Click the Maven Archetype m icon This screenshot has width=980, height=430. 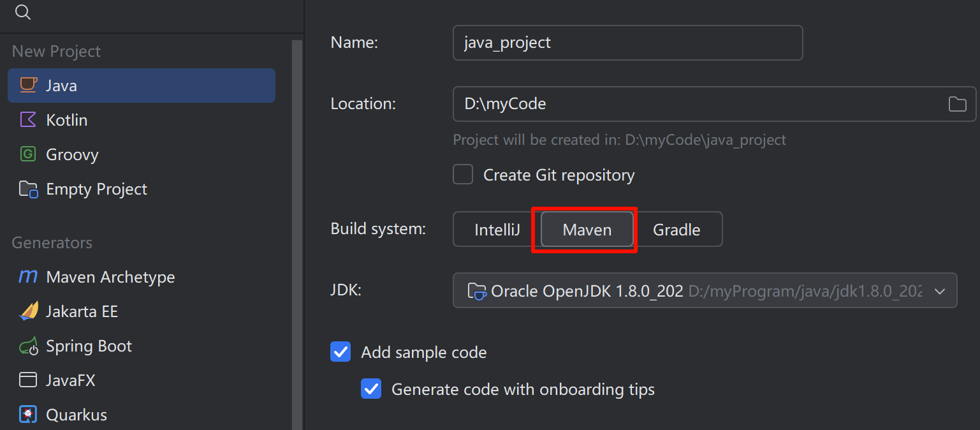tap(28, 277)
